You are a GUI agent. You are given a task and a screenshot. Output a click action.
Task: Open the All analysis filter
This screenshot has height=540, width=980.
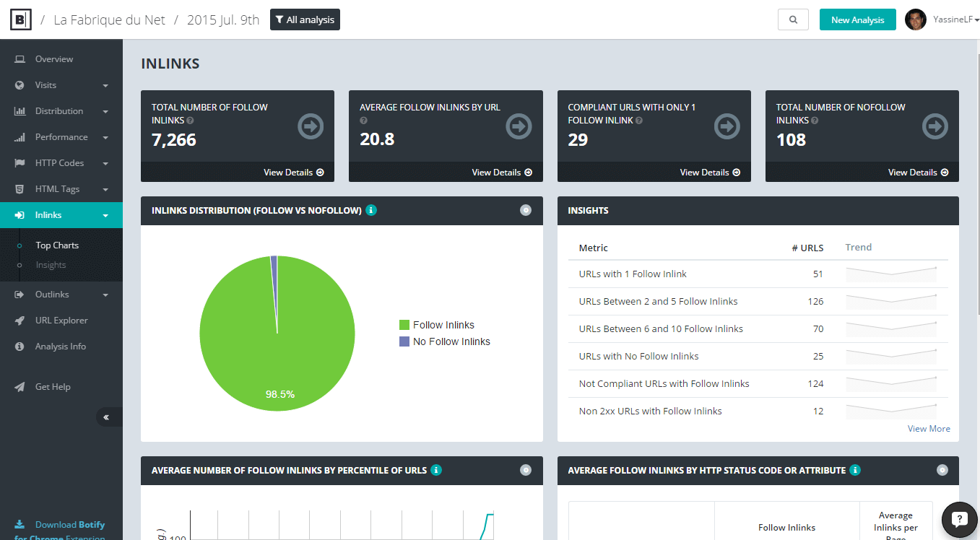tap(305, 19)
